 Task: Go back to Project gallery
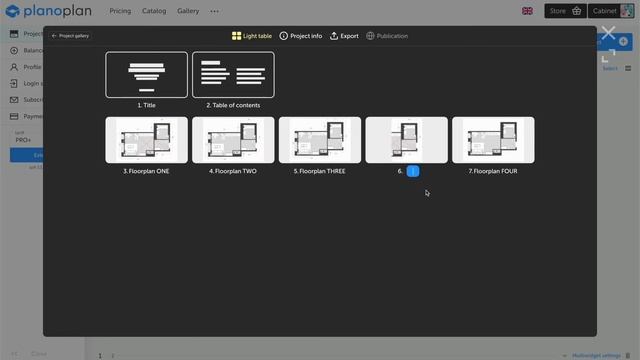(70, 36)
